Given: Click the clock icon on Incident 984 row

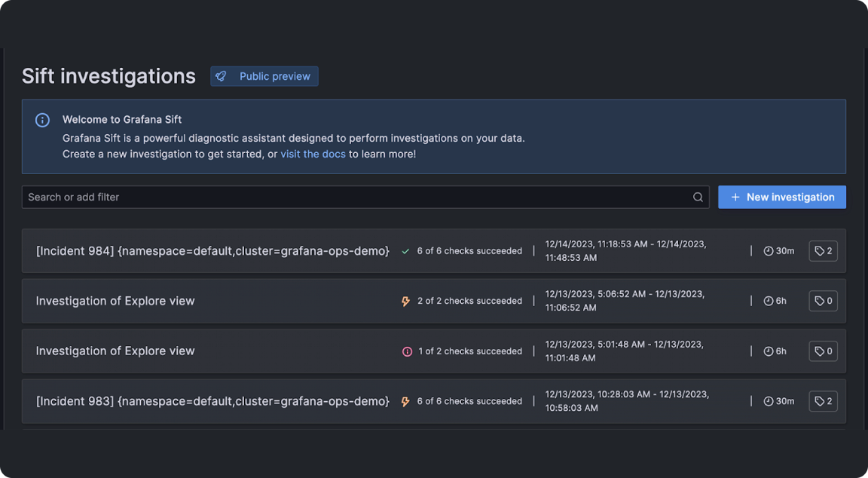Looking at the screenshot, I should click(769, 251).
